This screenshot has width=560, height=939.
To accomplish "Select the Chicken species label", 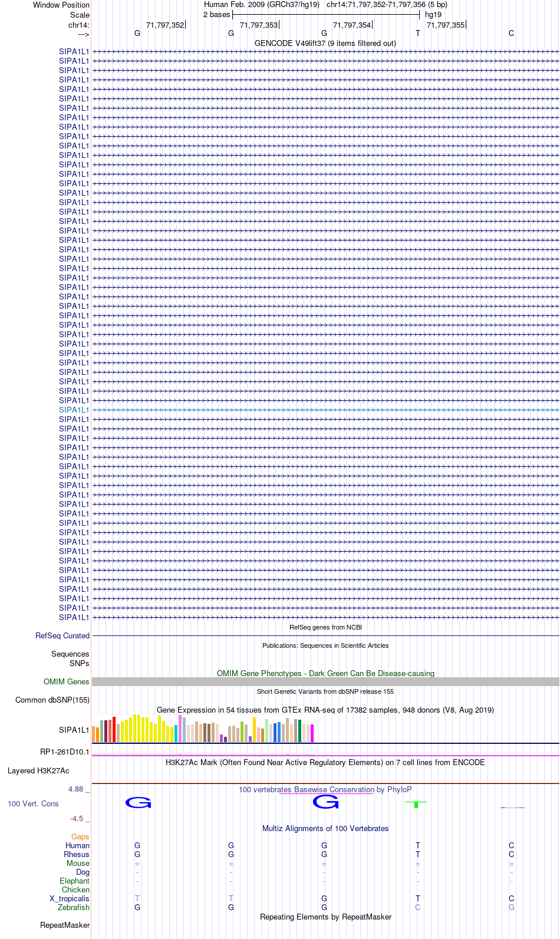I will coord(75,889).
